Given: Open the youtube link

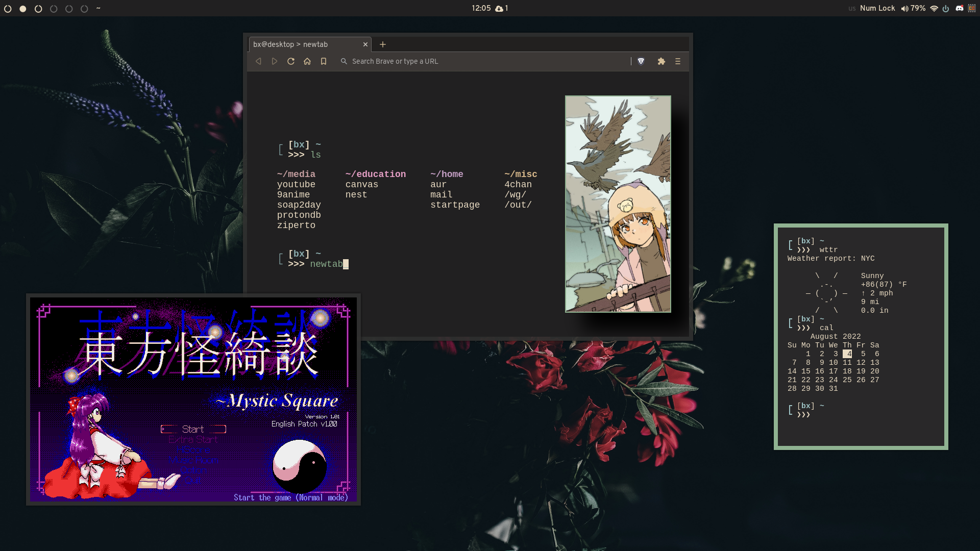Looking at the screenshot, I should 296,185.
